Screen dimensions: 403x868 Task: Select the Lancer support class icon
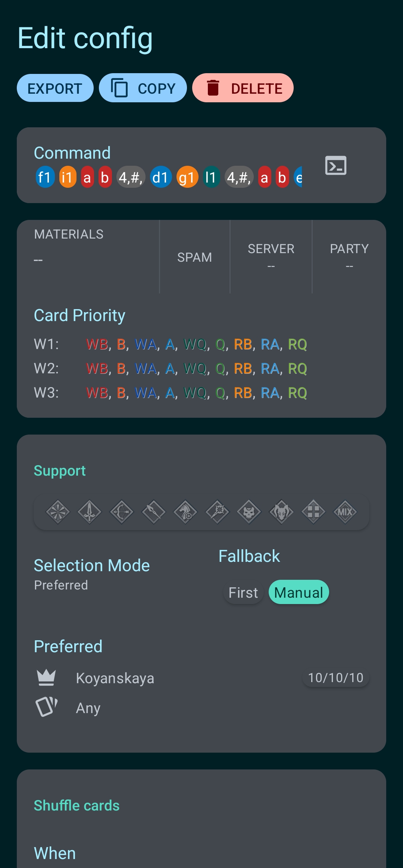click(153, 512)
